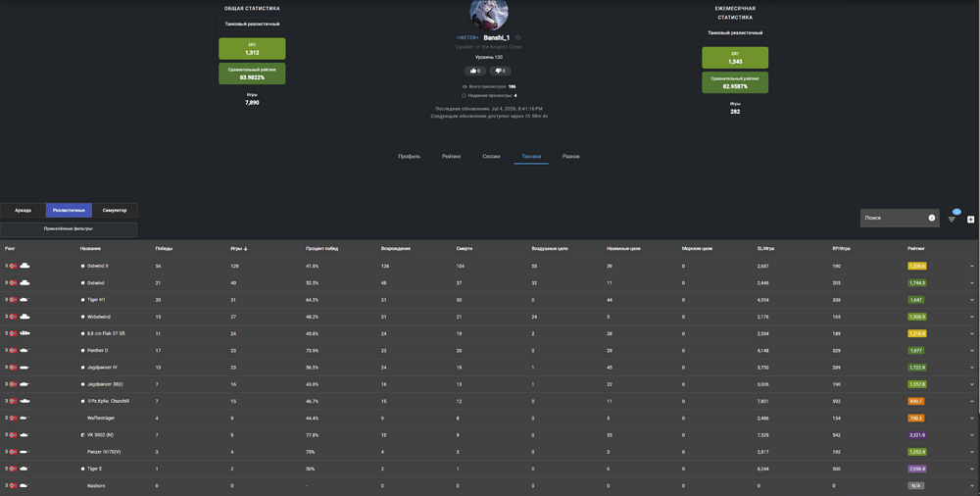Select the Реалистичные game mode
Viewport: 980px width, 496px height.
[69, 210]
